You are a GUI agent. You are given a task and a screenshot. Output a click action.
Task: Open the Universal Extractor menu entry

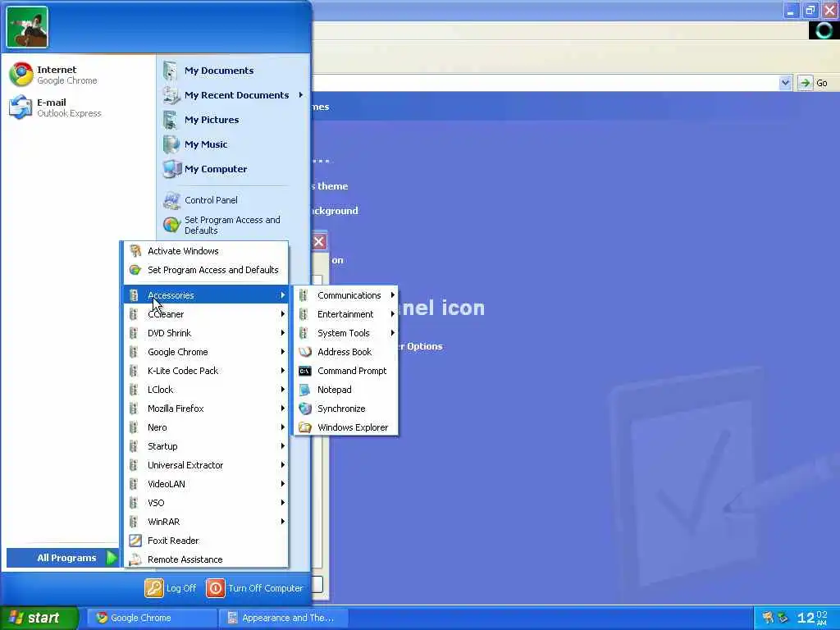[x=206, y=465]
